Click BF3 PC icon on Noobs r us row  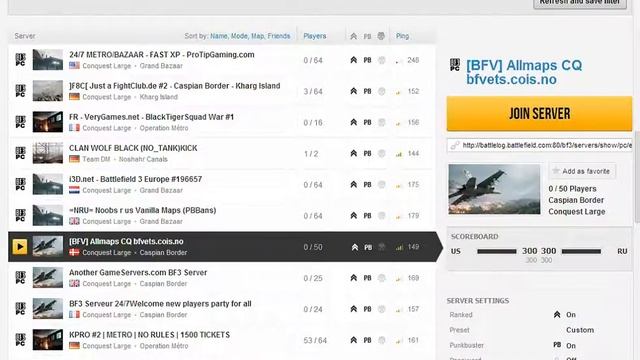20,215
